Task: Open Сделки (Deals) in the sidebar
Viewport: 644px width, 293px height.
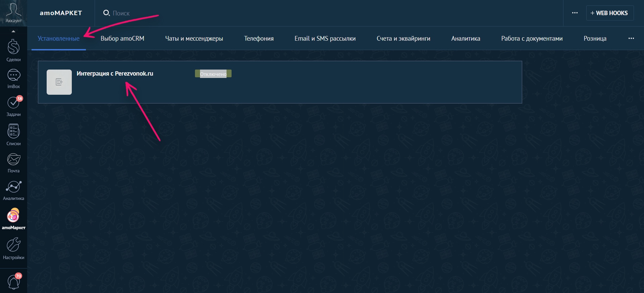Action: coord(13,50)
